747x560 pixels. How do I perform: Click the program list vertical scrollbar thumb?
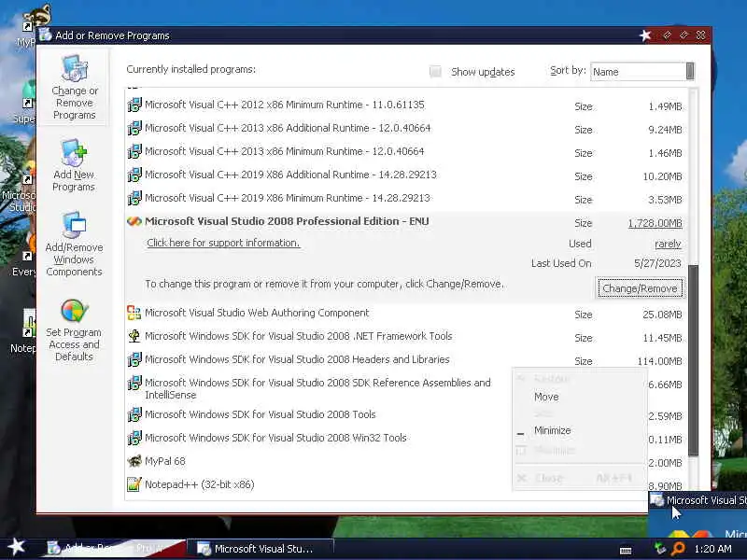pos(693,360)
